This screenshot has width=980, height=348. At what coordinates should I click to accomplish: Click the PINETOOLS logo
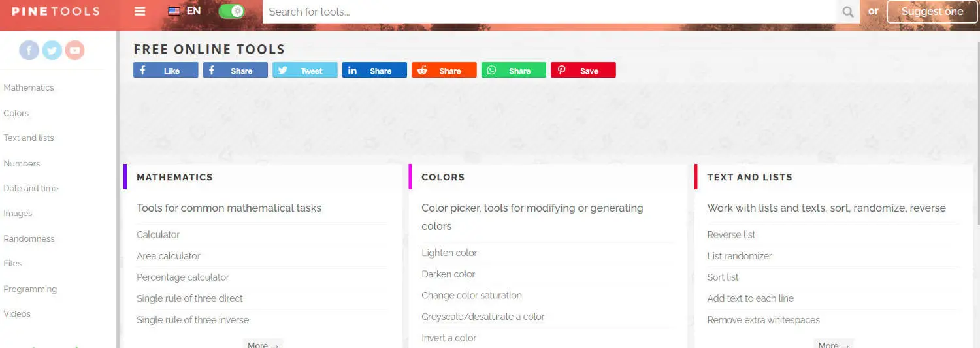click(56, 11)
